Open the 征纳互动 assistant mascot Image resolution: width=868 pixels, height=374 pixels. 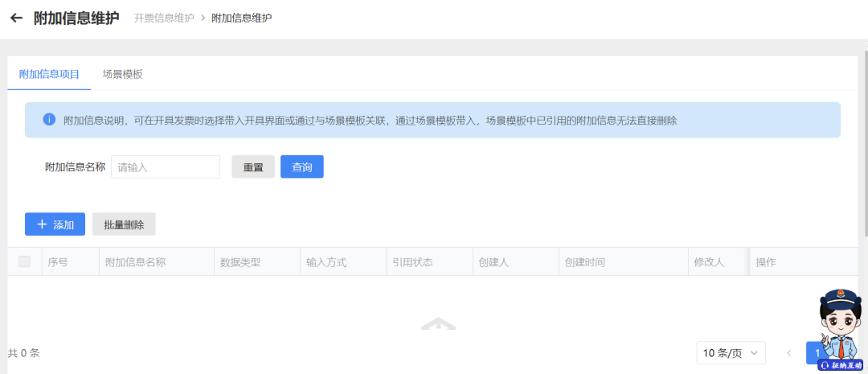[841, 330]
